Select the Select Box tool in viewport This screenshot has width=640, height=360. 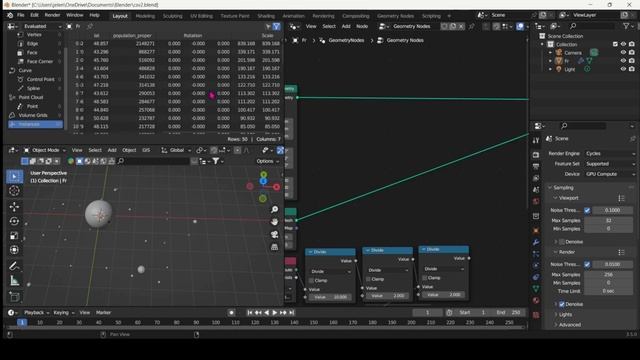click(14, 176)
